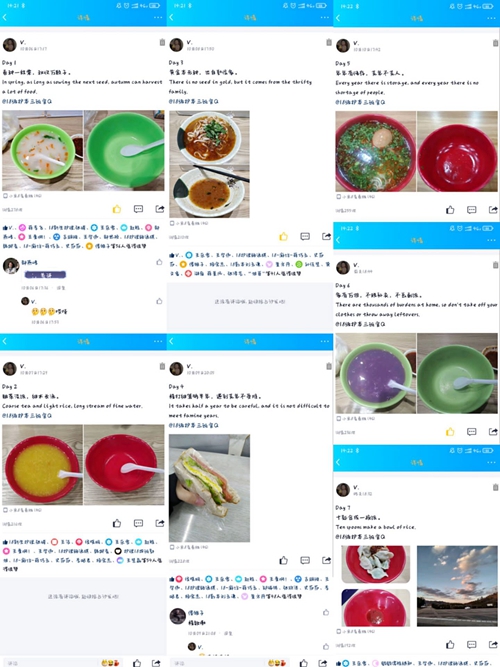View the sandwich photo in Day 4 post

pyautogui.click(x=209, y=488)
